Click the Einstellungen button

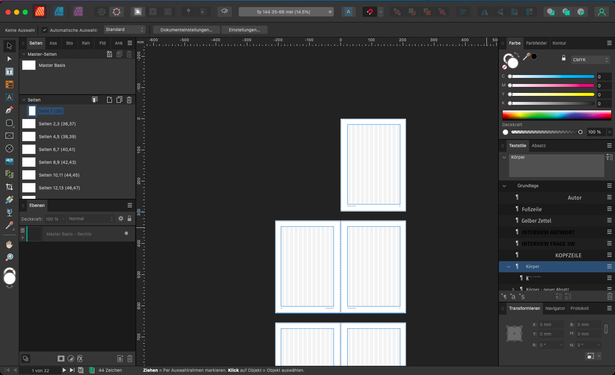244,30
